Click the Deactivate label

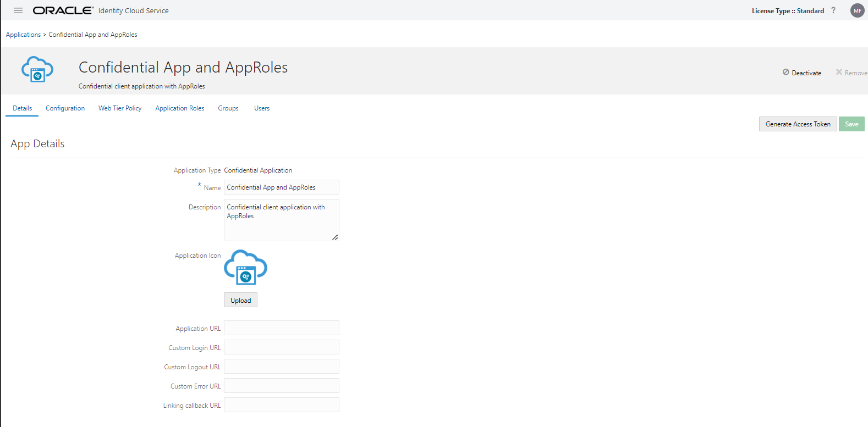point(806,73)
